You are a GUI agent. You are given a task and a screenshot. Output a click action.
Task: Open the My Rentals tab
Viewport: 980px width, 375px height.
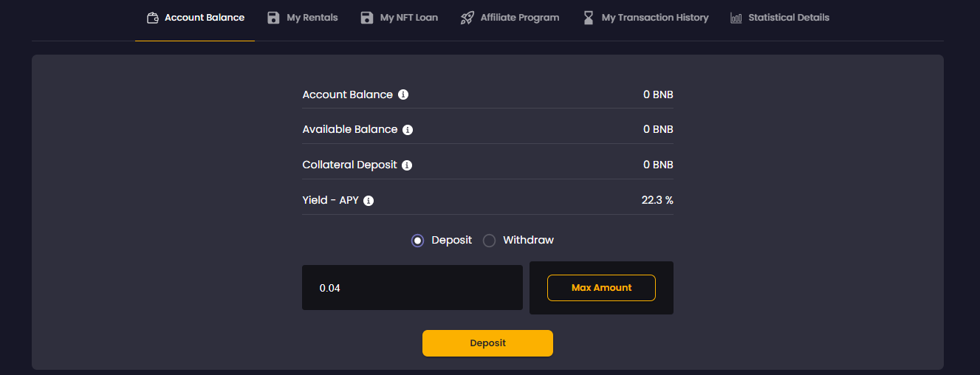tap(312, 18)
